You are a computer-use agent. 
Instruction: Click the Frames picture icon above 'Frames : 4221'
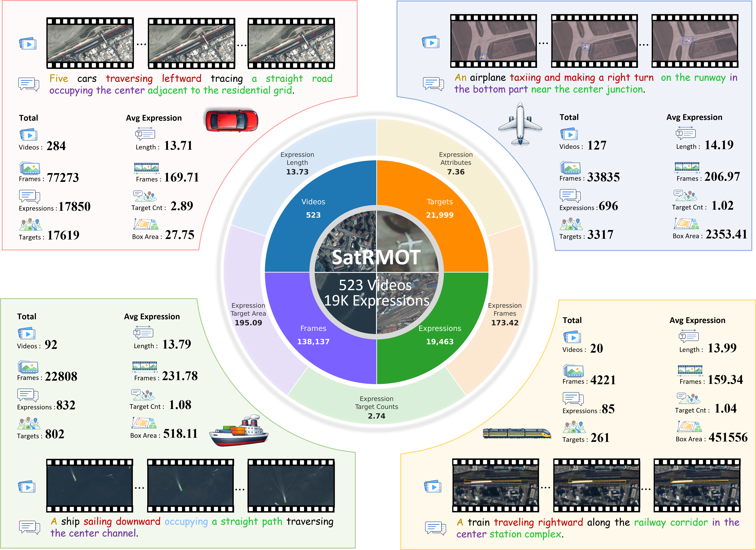pyautogui.click(x=573, y=371)
